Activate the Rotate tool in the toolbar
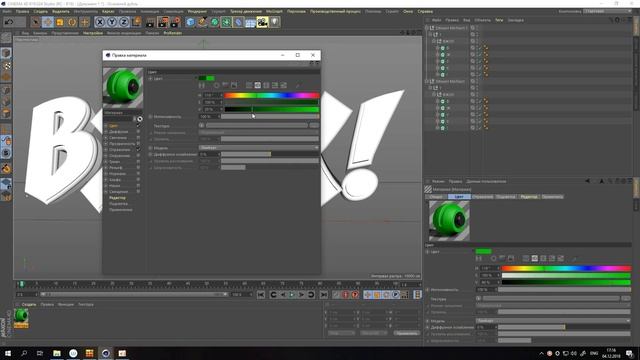Viewport: 640px width, 360px height. coord(72,22)
